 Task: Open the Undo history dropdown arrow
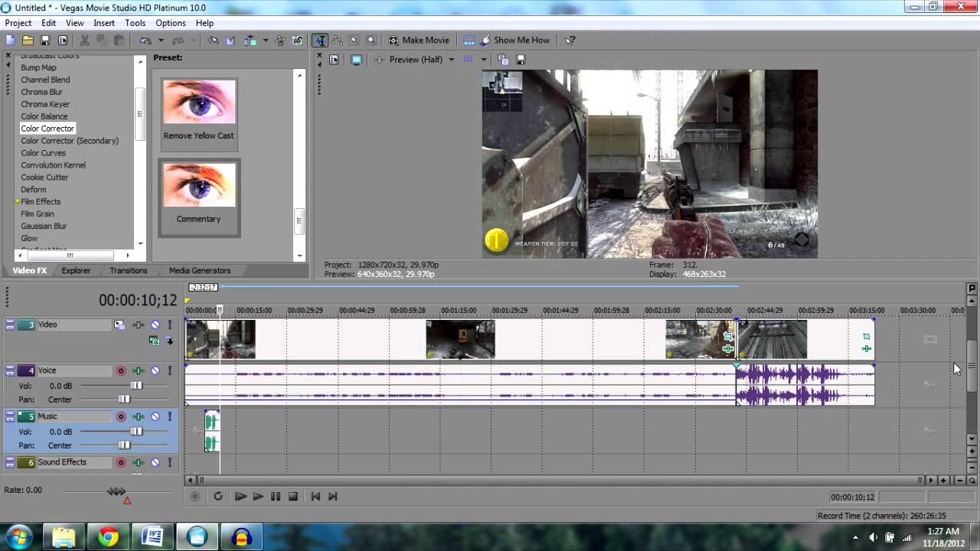point(159,41)
